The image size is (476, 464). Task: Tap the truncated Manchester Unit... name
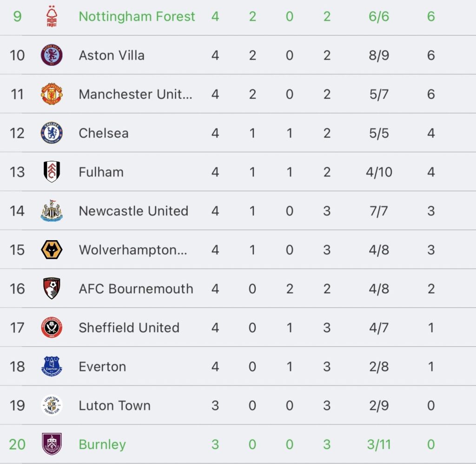coord(135,94)
